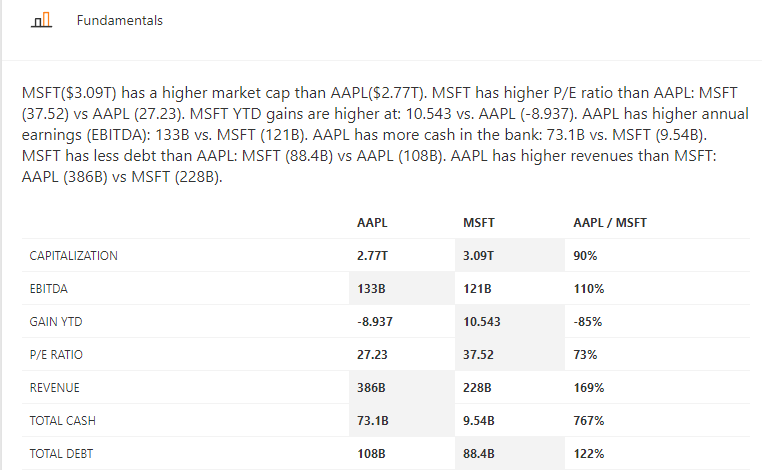Select the MSFT column header
762x470 pixels.
tap(478, 223)
